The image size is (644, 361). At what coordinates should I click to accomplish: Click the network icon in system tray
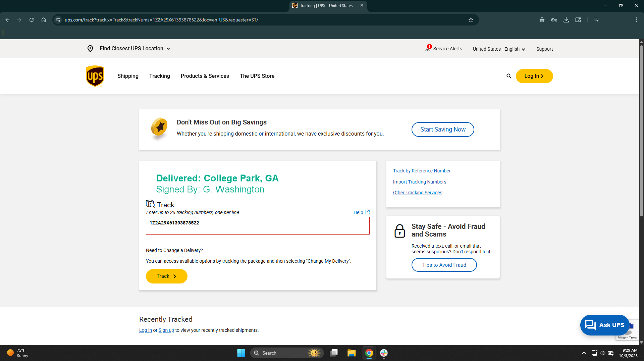[x=594, y=353]
